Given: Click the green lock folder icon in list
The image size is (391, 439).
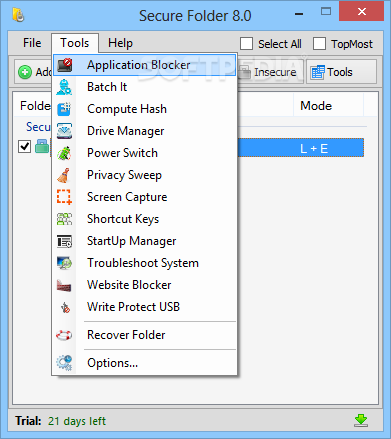Looking at the screenshot, I should (x=42, y=147).
